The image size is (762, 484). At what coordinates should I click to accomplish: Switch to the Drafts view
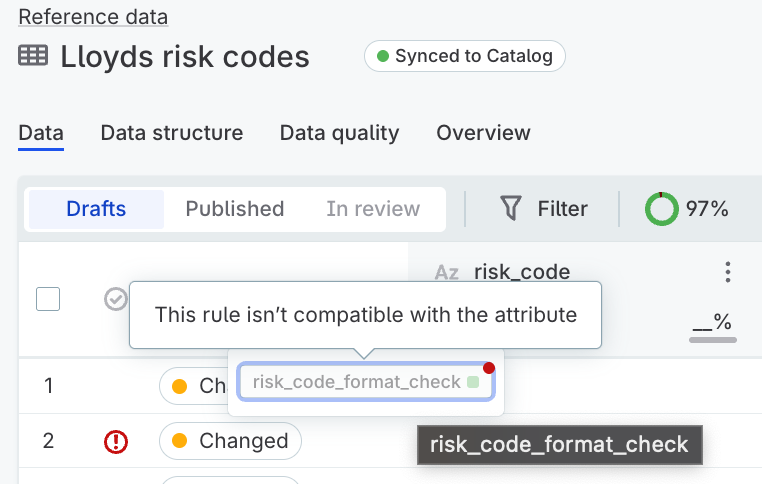[96, 209]
